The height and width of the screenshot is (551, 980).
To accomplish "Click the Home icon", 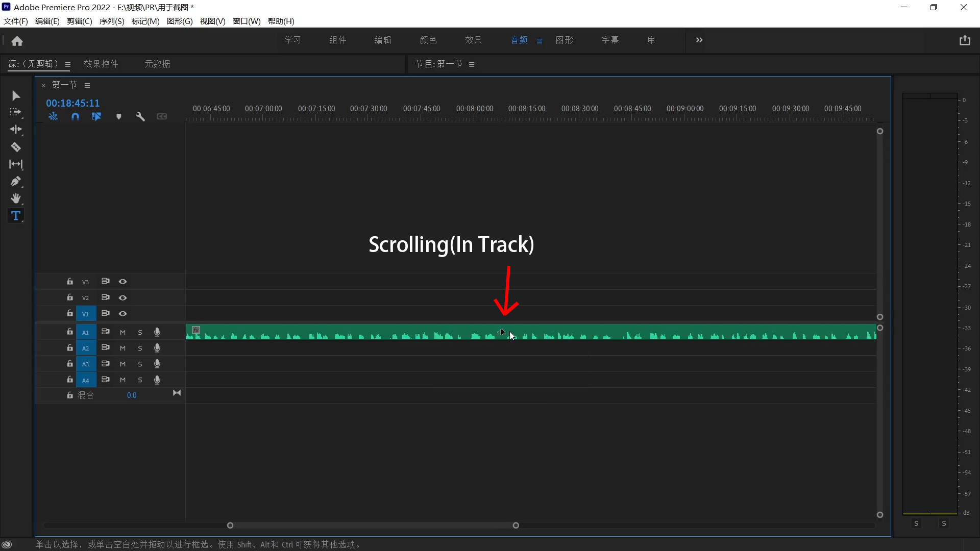I will pos(17,41).
